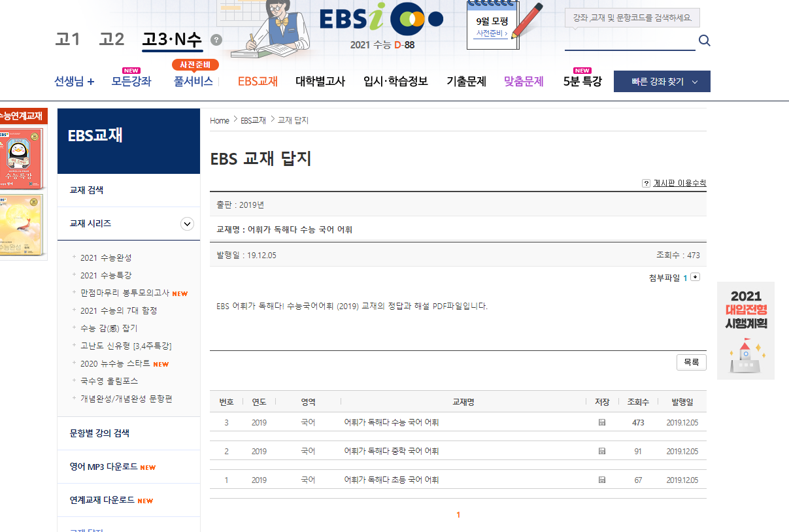Viewport: 789px width, 532px height.
Task: Open the 대학별고사 menu
Action: 320,82
